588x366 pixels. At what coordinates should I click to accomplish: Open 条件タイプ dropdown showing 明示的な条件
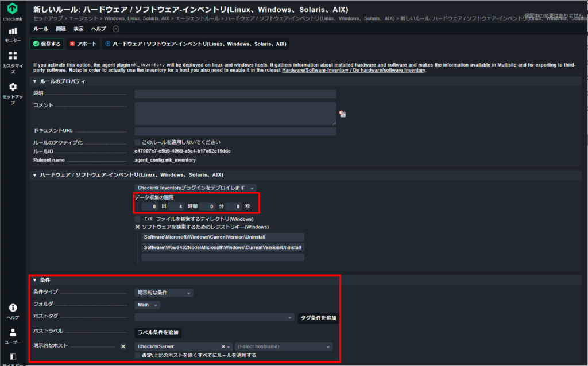164,293
